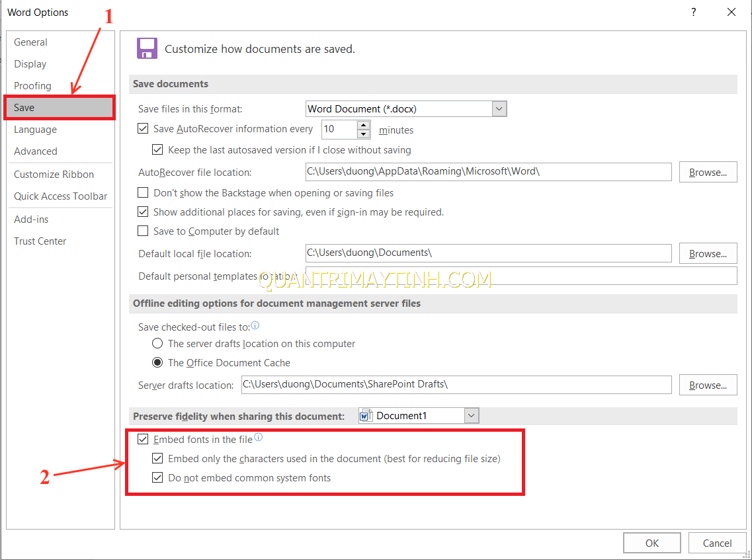Click the AutoRecover minutes value field
The width and height of the screenshot is (752, 560).
[339, 129]
